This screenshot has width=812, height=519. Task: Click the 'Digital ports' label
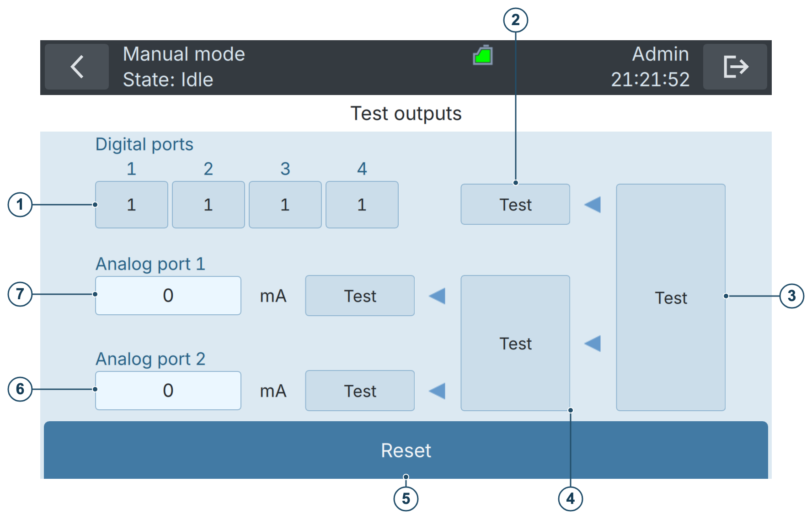point(144,144)
